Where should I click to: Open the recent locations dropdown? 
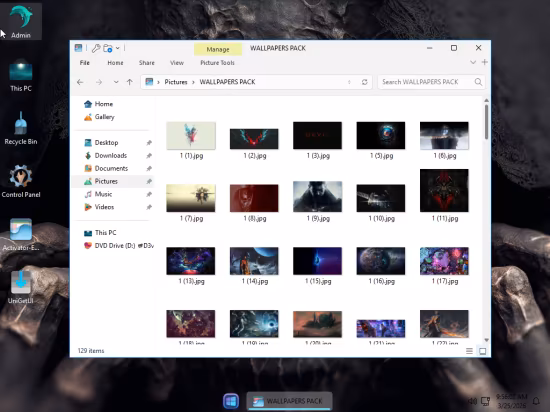(116, 82)
